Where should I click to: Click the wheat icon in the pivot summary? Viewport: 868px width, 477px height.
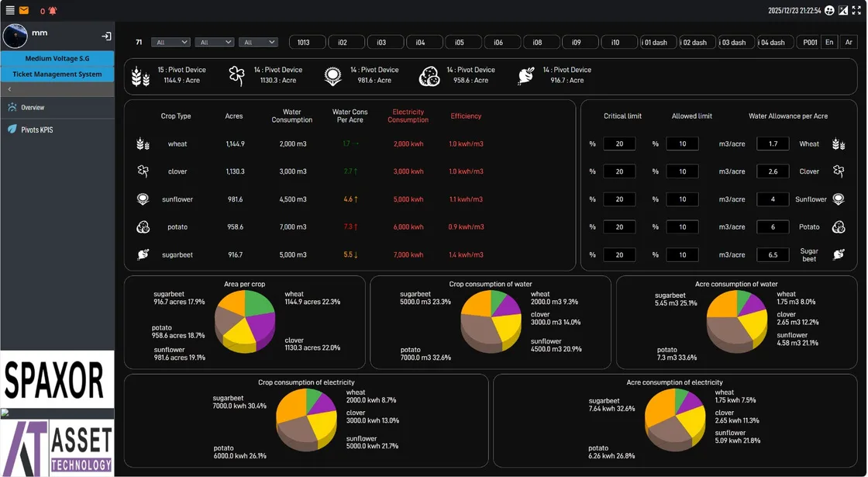pos(140,76)
